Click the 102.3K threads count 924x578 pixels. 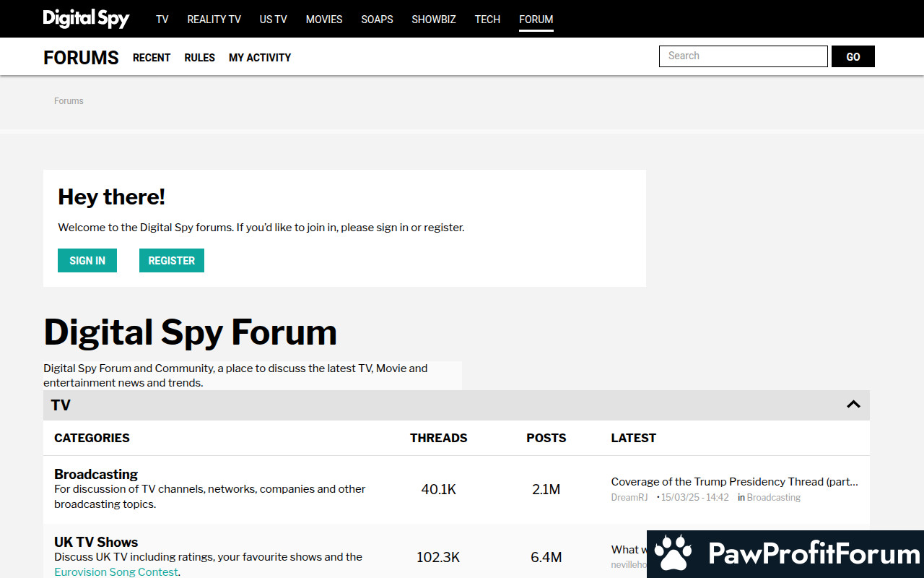(438, 557)
